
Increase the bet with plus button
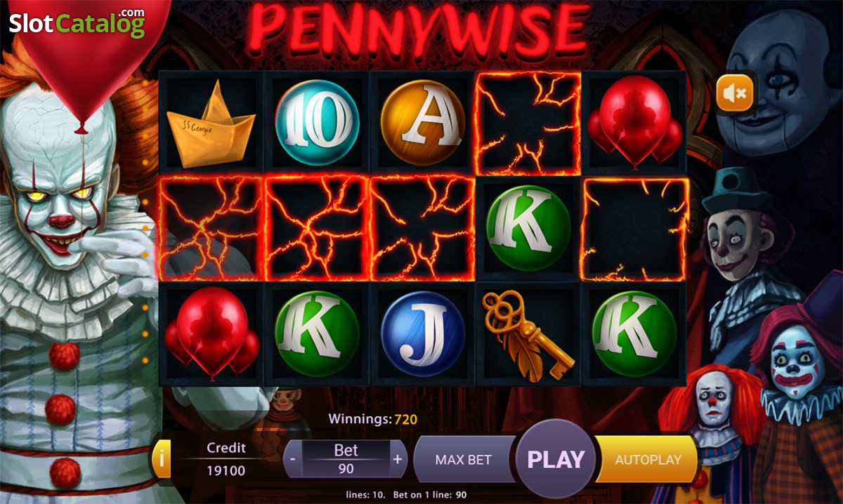398,459
